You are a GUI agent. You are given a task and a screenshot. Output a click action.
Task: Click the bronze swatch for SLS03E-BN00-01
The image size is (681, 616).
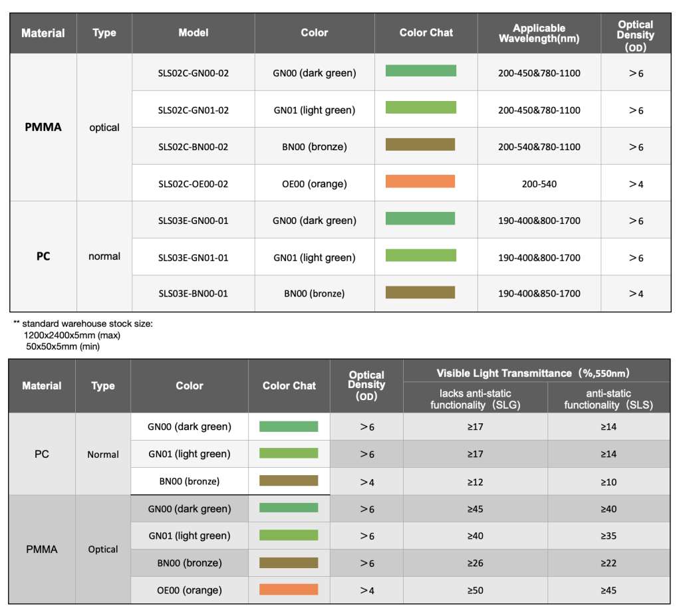(420, 292)
